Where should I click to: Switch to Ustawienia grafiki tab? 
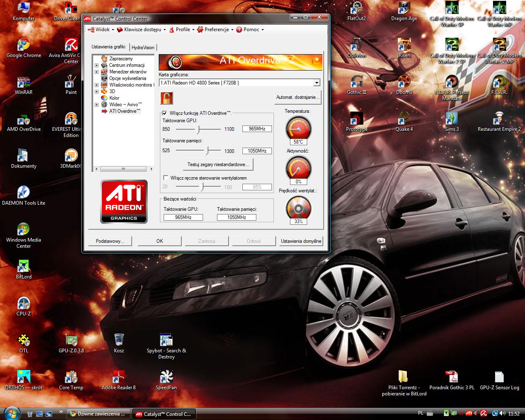pyautogui.click(x=108, y=47)
